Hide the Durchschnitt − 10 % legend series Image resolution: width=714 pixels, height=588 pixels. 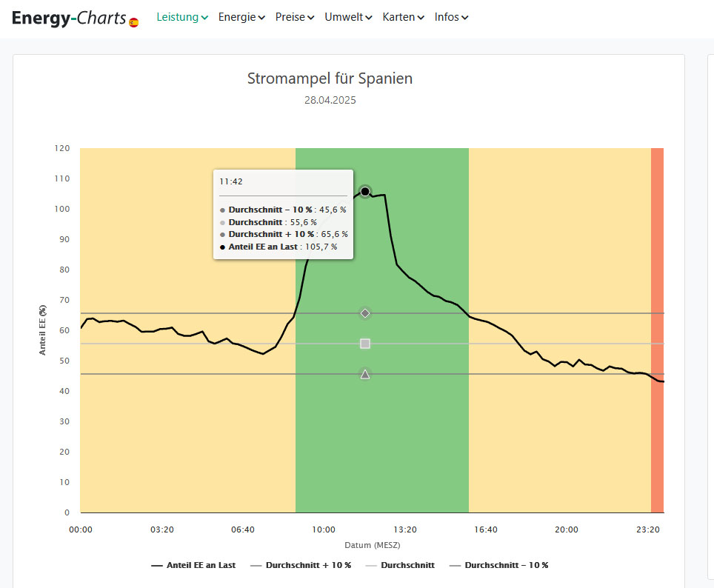pyautogui.click(x=499, y=565)
